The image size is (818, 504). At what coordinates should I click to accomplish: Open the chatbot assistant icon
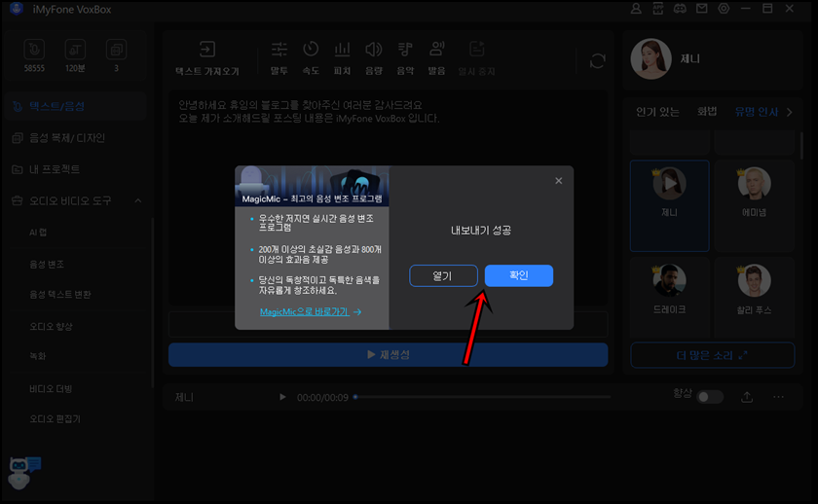(x=23, y=473)
